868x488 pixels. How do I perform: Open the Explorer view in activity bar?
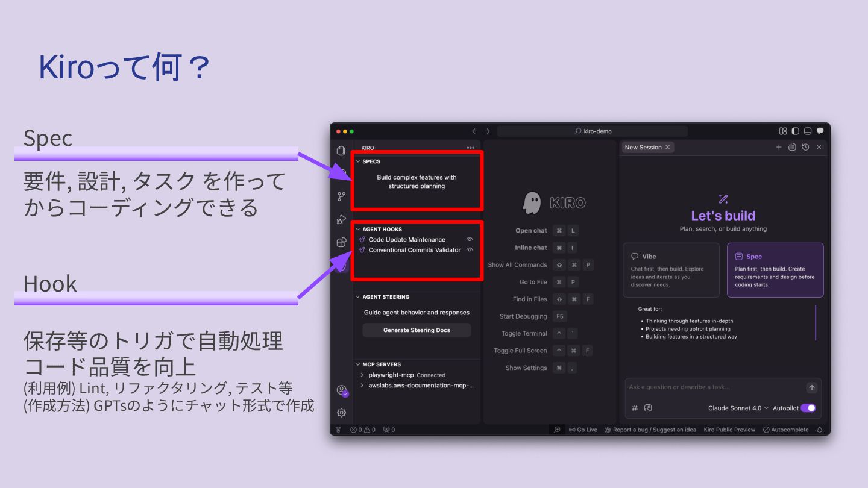[x=341, y=151]
